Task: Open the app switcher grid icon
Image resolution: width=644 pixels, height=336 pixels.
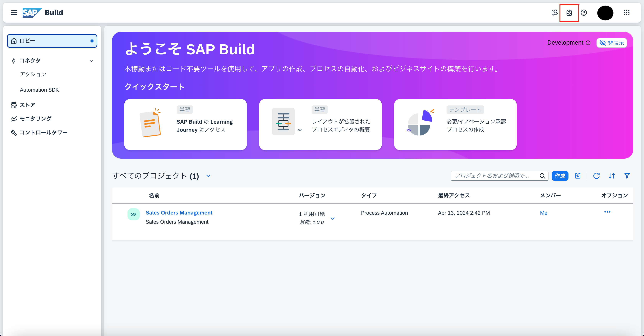Action: tap(627, 13)
